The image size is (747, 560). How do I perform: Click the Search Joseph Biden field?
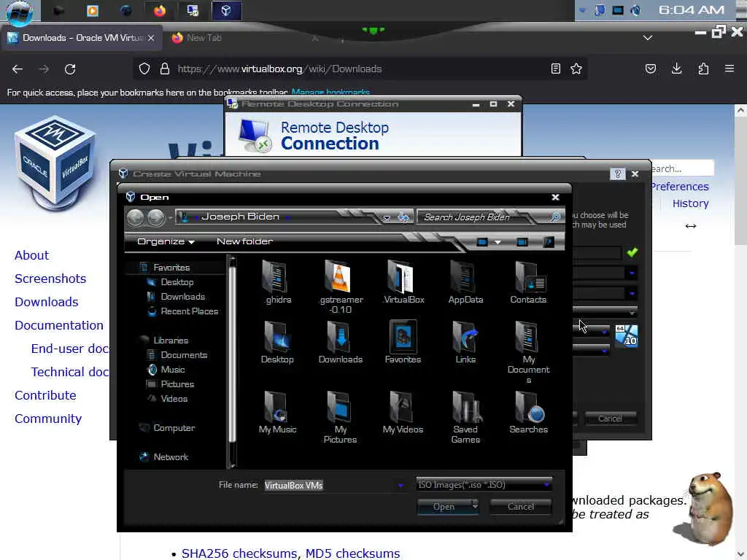click(x=484, y=217)
